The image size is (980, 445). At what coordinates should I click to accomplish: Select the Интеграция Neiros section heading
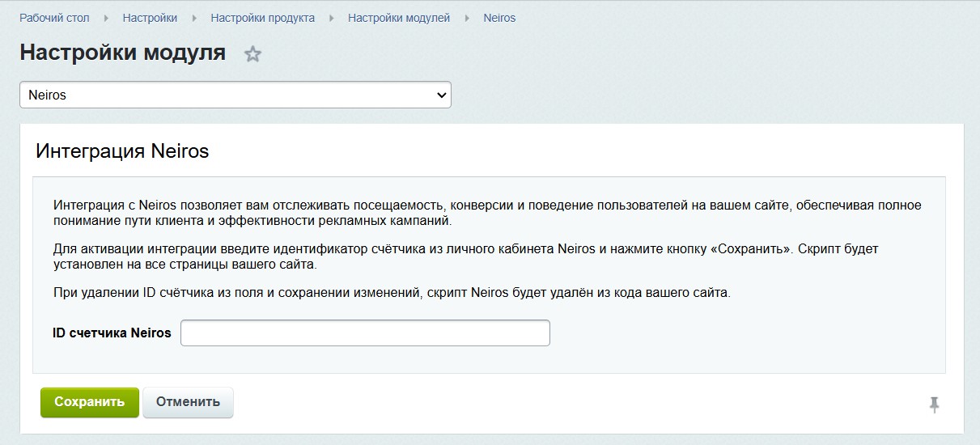122,151
